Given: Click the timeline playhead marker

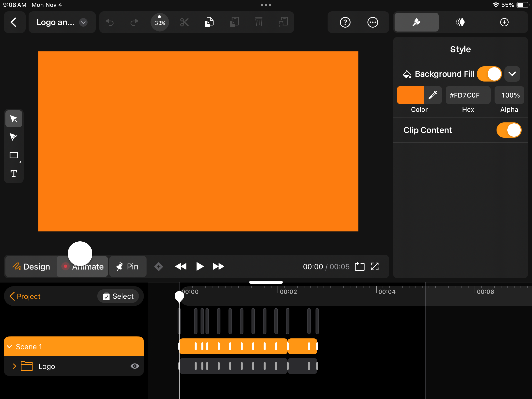Looking at the screenshot, I should coord(179,297).
